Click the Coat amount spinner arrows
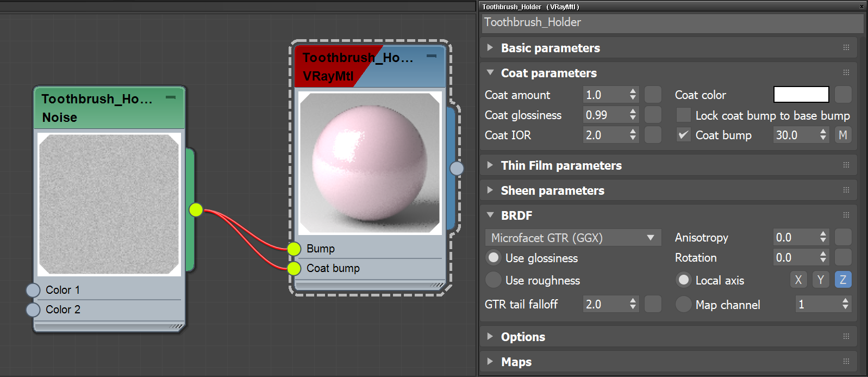Viewport: 868px width, 377px height. (x=633, y=95)
